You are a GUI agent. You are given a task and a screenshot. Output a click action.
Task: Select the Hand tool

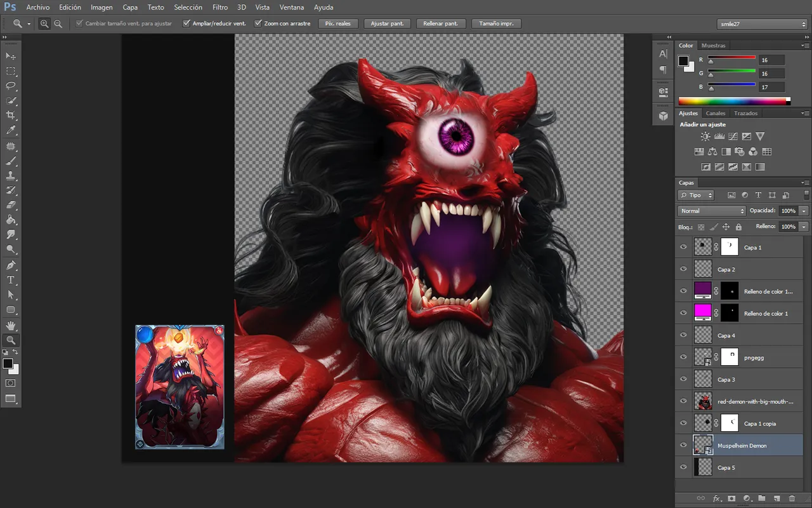(11, 326)
